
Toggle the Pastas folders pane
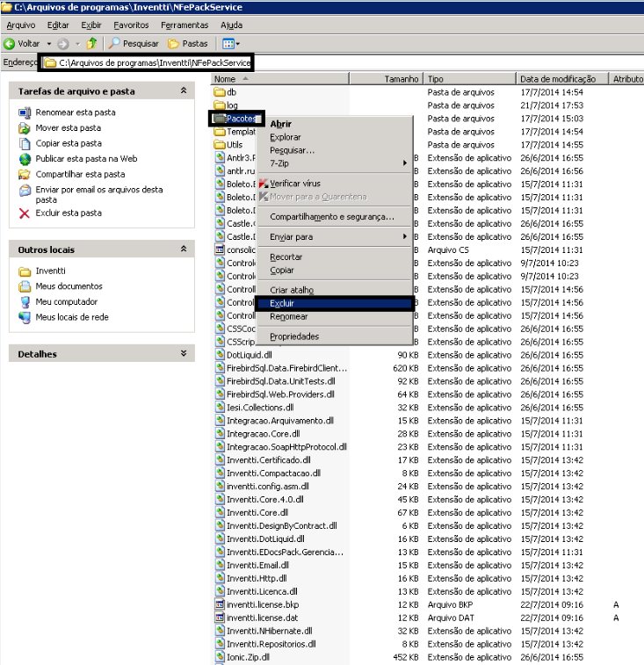(x=187, y=43)
